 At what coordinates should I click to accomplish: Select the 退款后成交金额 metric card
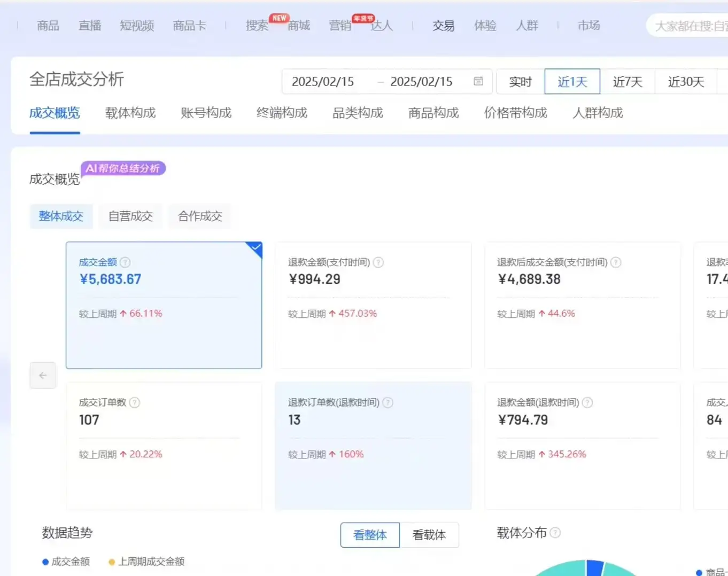pyautogui.click(x=582, y=305)
